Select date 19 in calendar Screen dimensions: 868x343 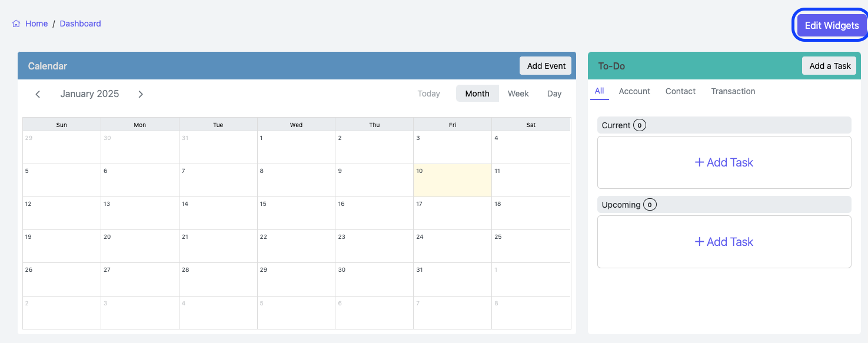pos(62,246)
